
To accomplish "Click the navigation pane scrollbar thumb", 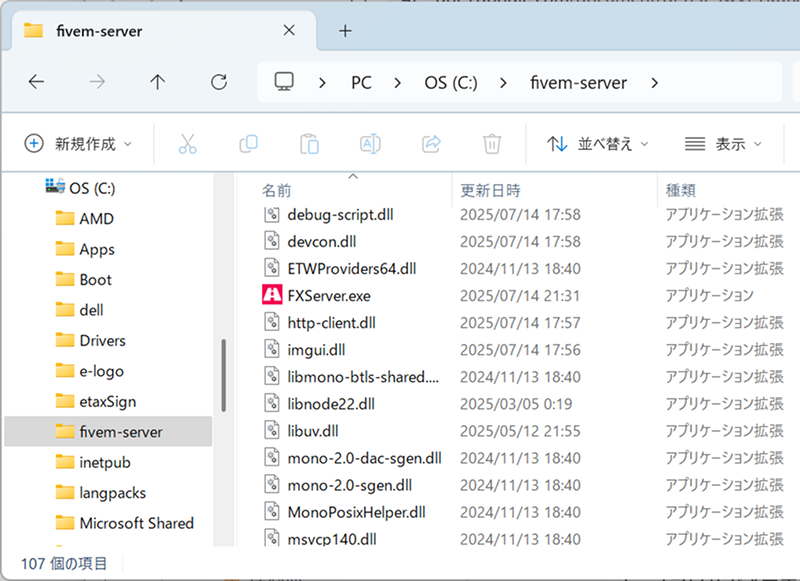I will [223, 375].
